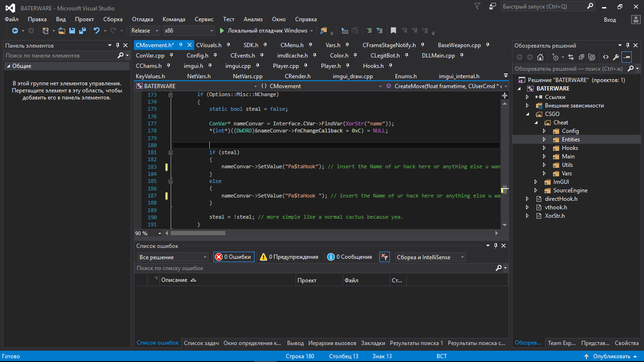Viewport: 644px width, 362px height.
Task: Click the single-disk Save icon
Action: 72,31
